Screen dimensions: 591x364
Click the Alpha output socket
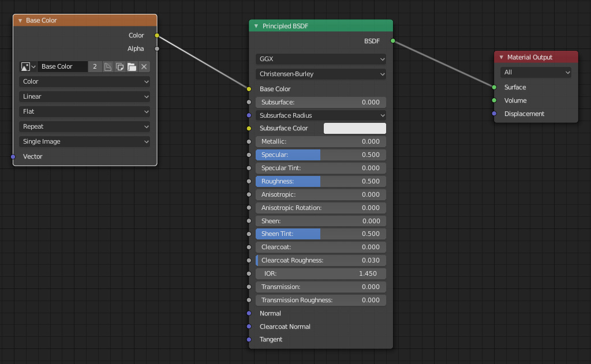[157, 48]
